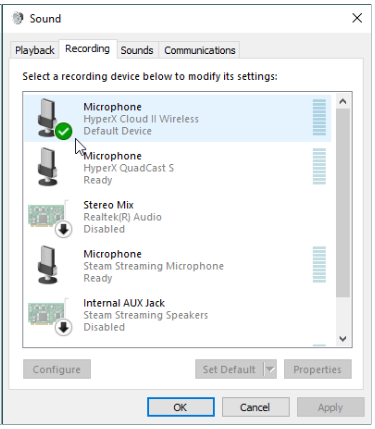Click the scroll up arrow of device list
375x429 pixels.
click(x=343, y=101)
